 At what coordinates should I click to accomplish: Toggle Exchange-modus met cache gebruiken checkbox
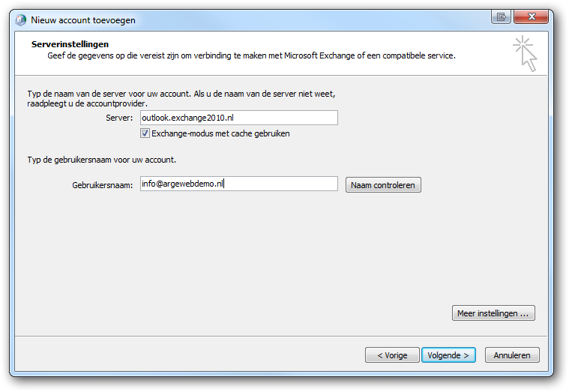click(145, 133)
